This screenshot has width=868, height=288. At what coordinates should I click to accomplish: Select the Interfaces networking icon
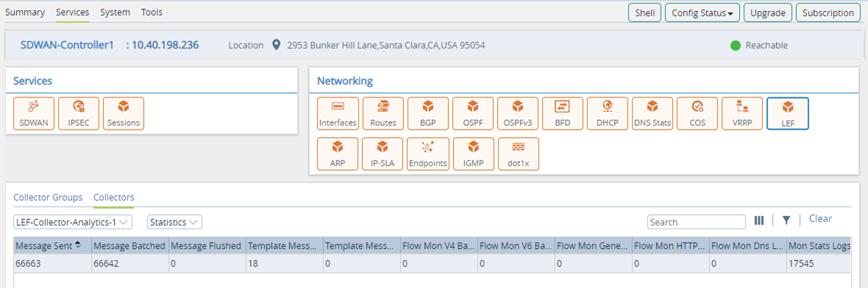click(x=338, y=113)
